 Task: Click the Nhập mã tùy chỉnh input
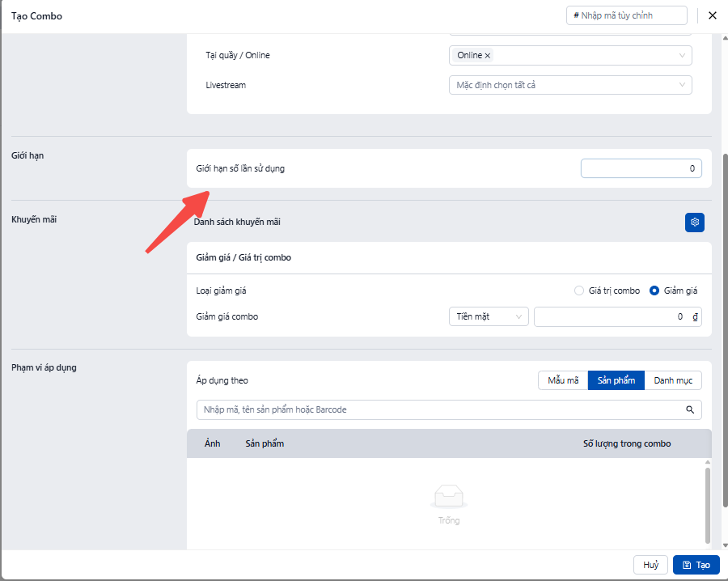(628, 15)
